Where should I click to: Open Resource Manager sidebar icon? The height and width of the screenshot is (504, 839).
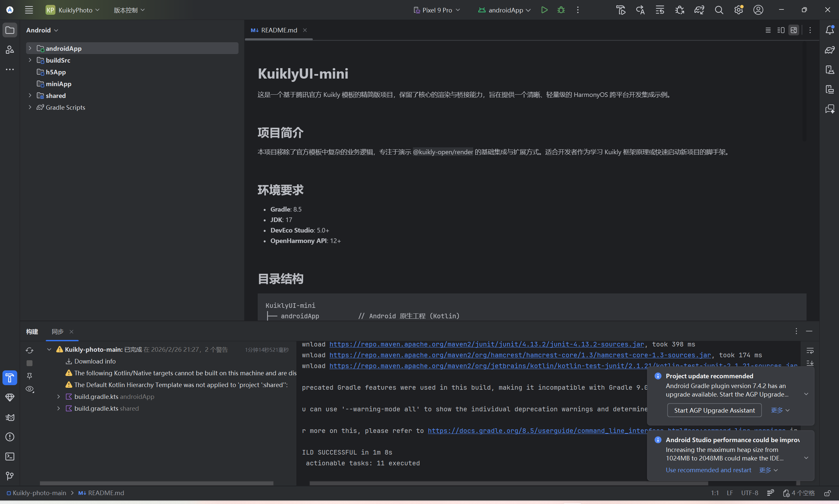pyautogui.click(x=10, y=49)
